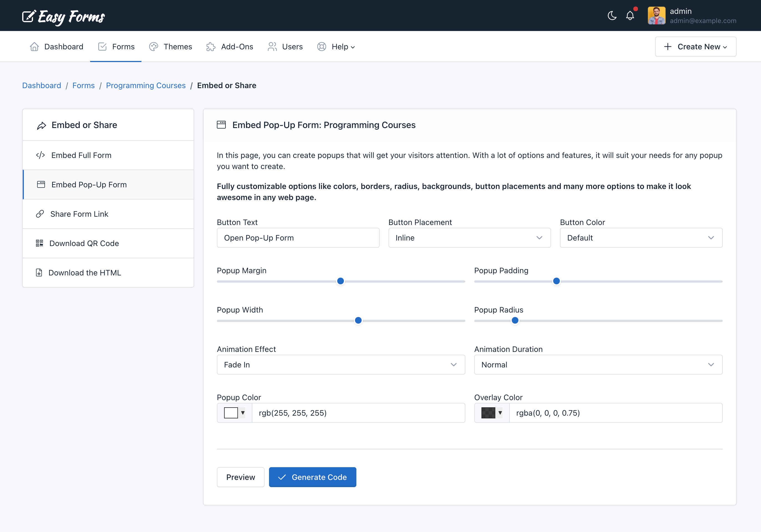The width and height of the screenshot is (761, 532).
Task: Click the Popup Width slider handle
Action: 358,321
